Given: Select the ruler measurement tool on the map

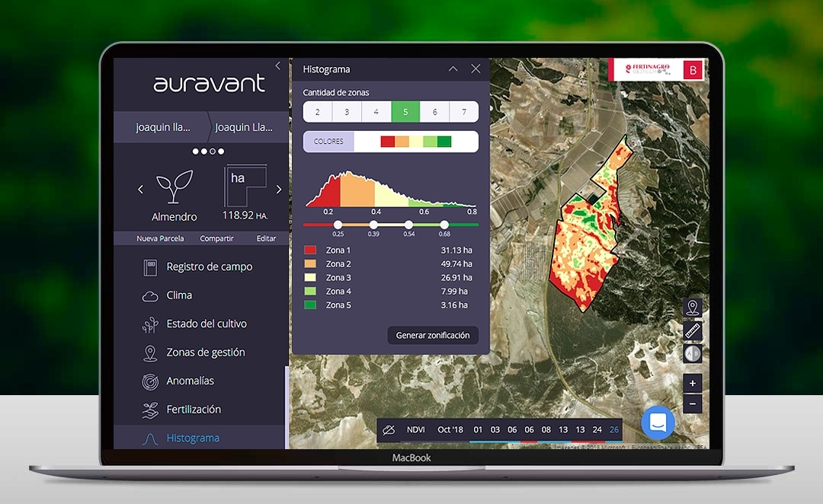Looking at the screenshot, I should [x=692, y=330].
